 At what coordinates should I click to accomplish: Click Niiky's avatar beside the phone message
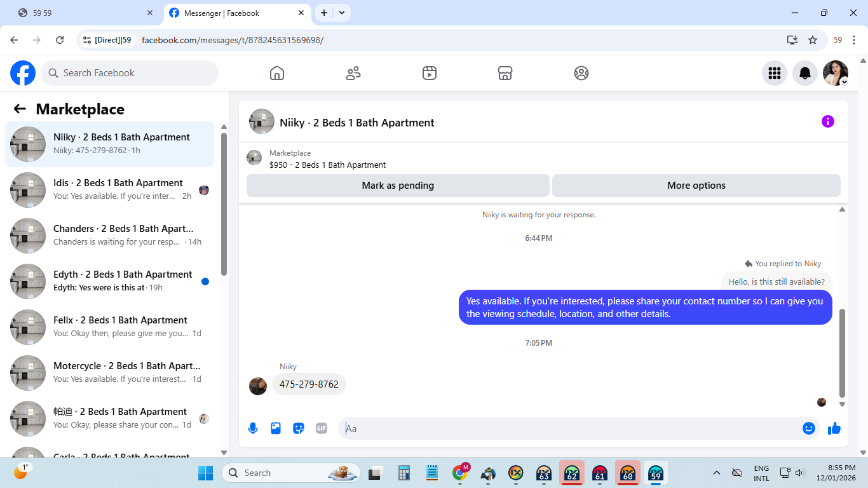point(258,386)
